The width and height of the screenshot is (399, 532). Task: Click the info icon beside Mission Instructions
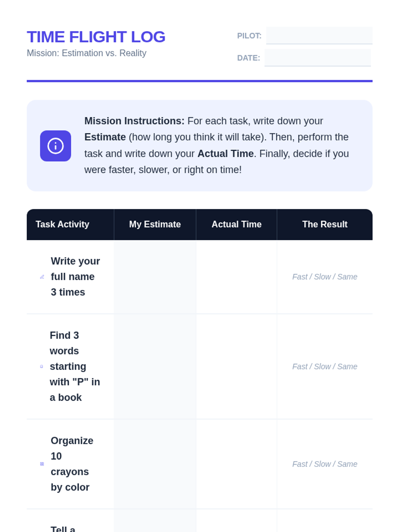pyautogui.click(x=56, y=146)
